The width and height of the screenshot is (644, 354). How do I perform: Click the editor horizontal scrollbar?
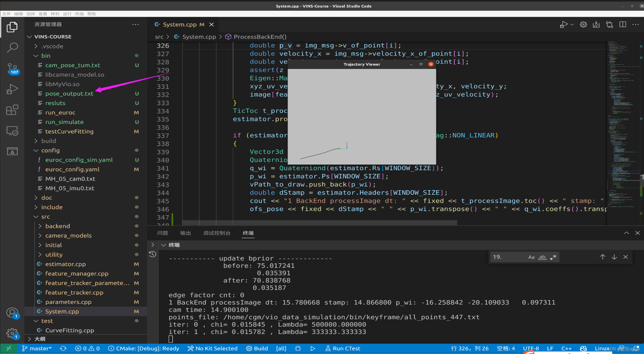(319, 222)
